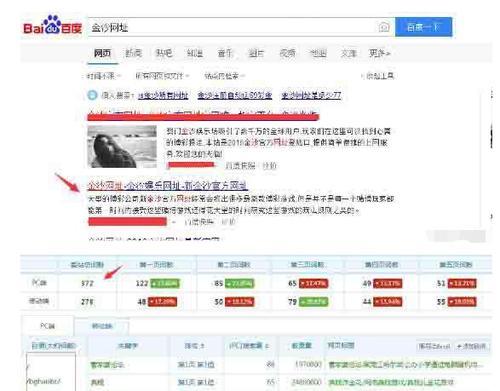Click the 第三页词数 column header
500x391 pixels.
click(x=307, y=265)
